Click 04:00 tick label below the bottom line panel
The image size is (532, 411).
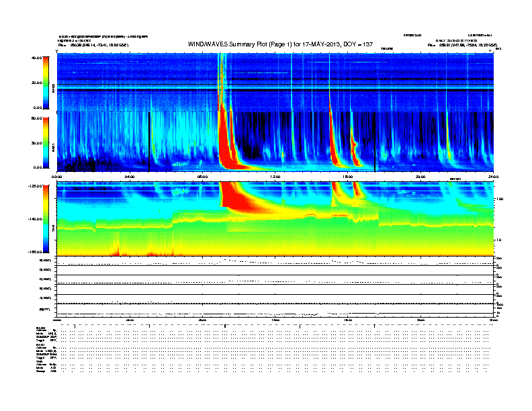(x=130, y=320)
